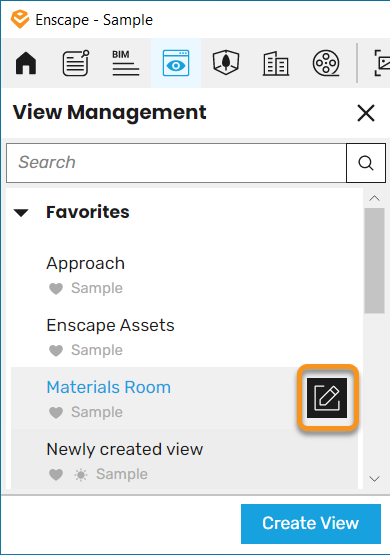Click the scrollbar down arrow
This screenshot has width=390, height=555.
pyautogui.click(x=374, y=479)
